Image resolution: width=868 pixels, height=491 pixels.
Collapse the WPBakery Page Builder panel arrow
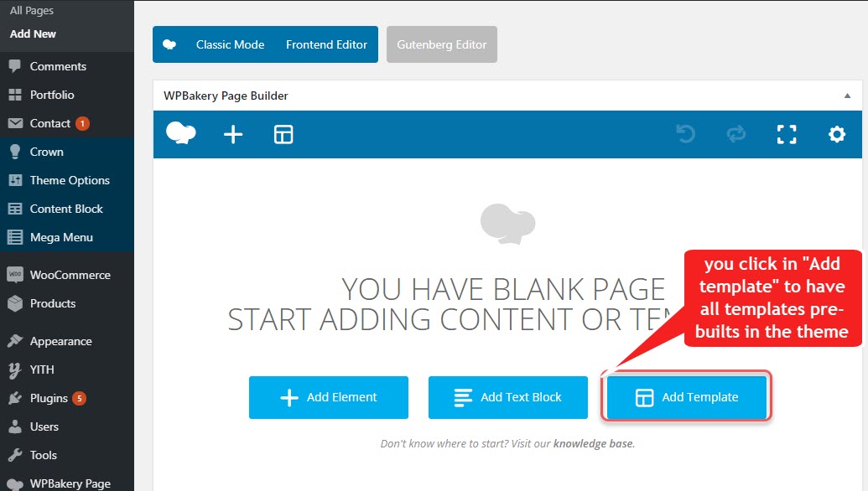click(847, 96)
